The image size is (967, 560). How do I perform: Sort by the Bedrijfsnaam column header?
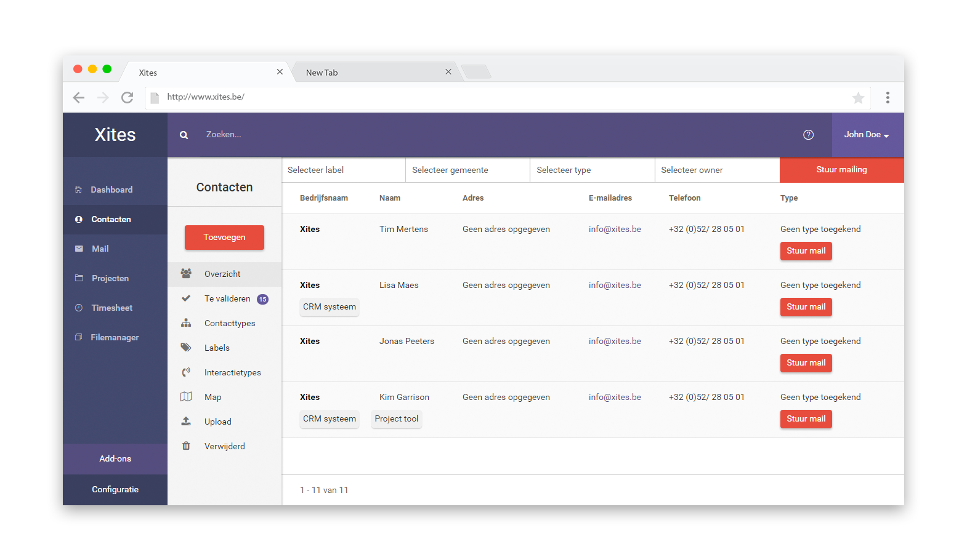click(x=324, y=198)
